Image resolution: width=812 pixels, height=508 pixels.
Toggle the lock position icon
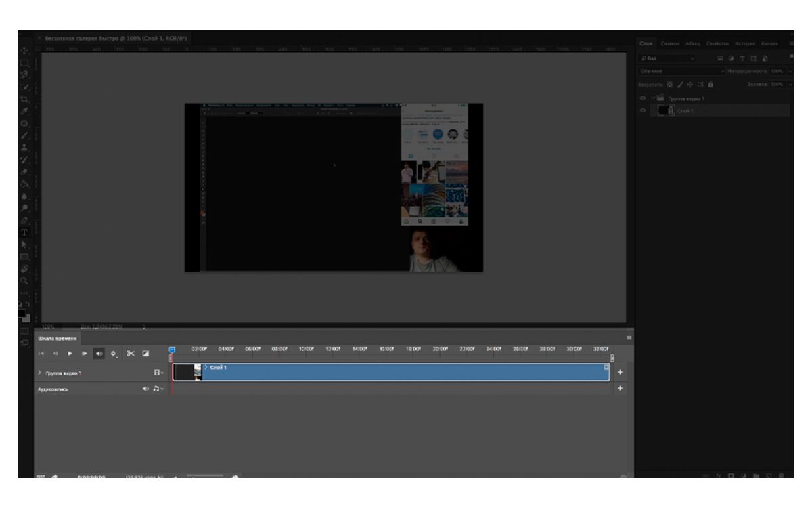[x=690, y=85]
